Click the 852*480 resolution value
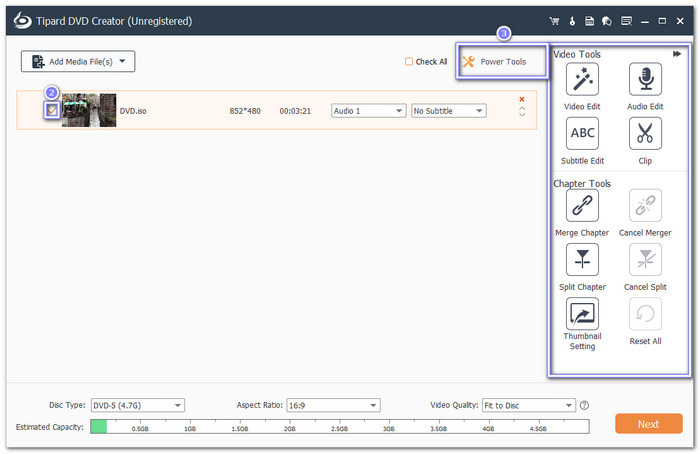This screenshot has height=454, width=700. pyautogui.click(x=245, y=111)
